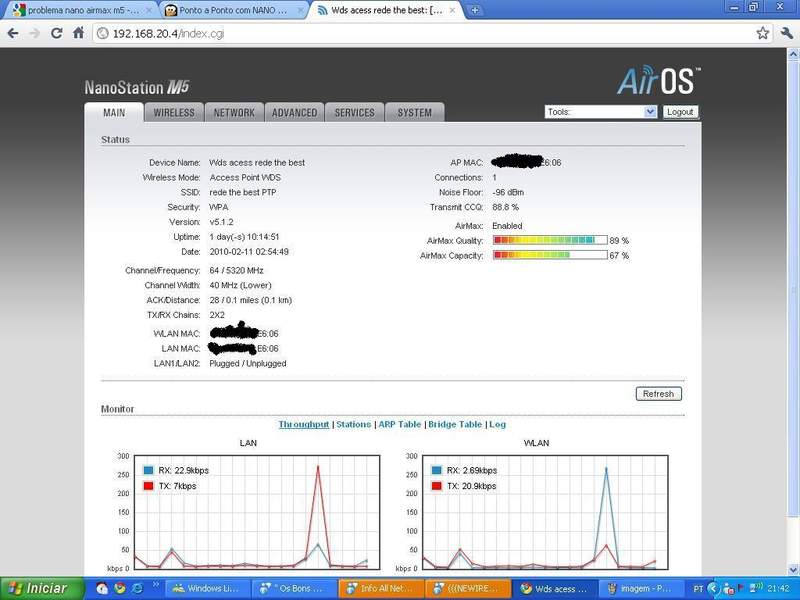Screen dimensions: 800x600
Task: Click the 'Plugged / Unplugged' LAN status
Action: [x=247, y=364]
